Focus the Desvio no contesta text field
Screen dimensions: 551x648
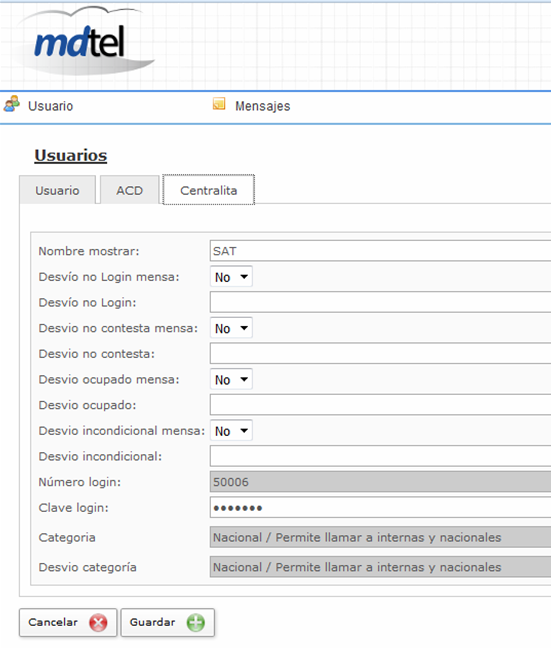tap(380, 353)
